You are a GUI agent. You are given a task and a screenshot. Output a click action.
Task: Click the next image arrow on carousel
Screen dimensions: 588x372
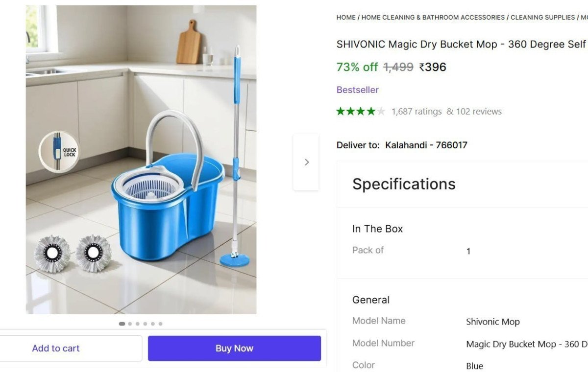[x=306, y=162]
